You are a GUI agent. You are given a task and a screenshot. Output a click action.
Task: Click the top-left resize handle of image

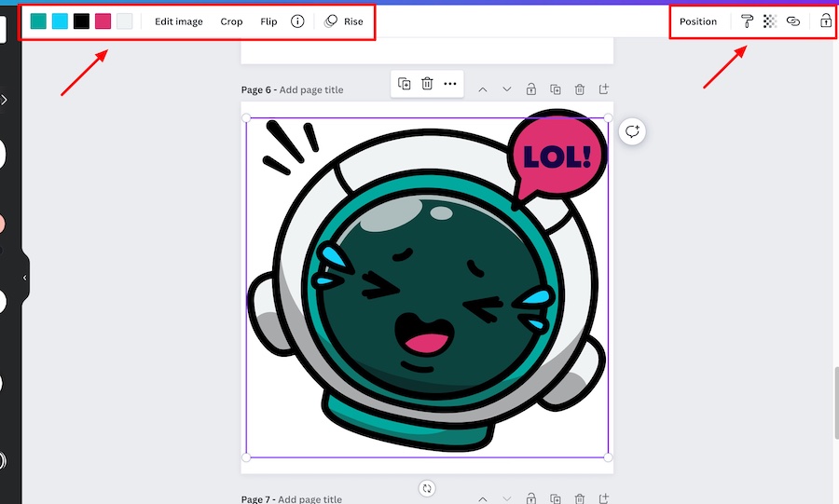click(246, 117)
